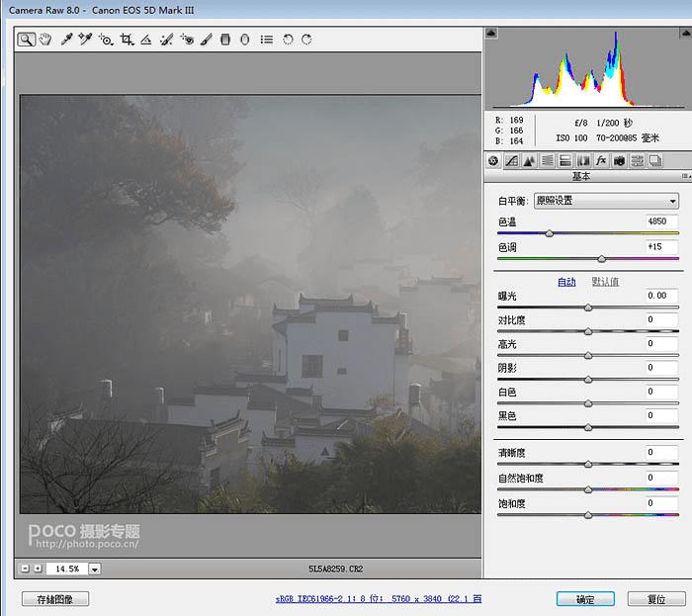
Task: Open the workflow options sRGB link
Action: pyautogui.click(x=379, y=599)
